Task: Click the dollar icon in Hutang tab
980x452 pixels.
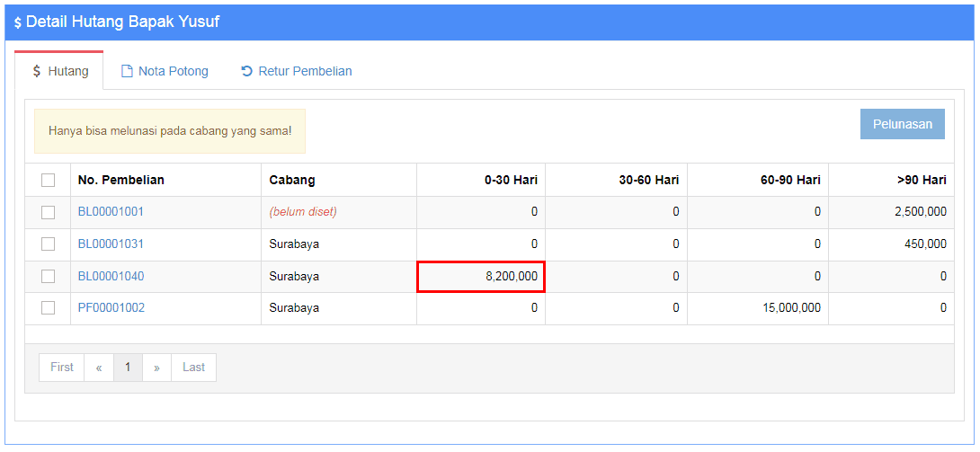Action: [x=36, y=71]
